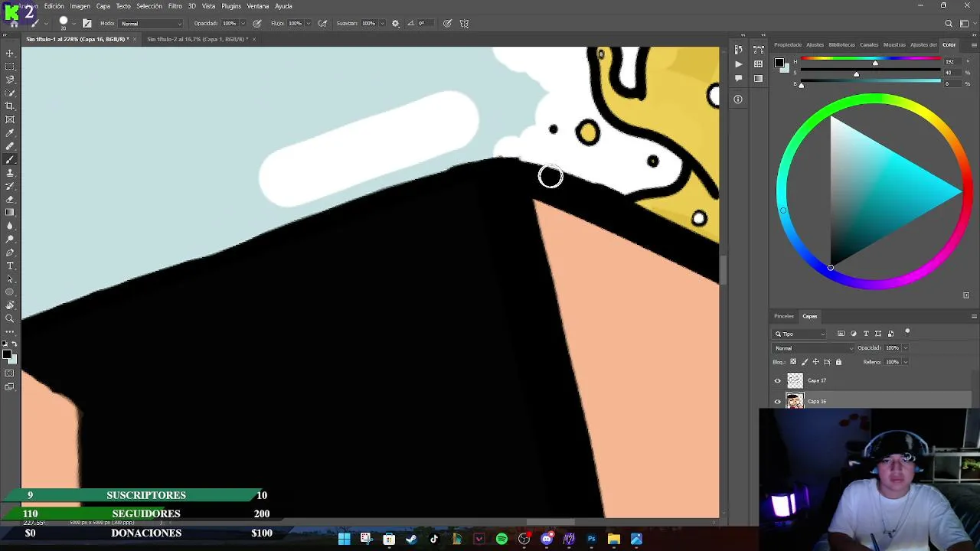This screenshot has width=980, height=551.
Task: Open the Windows Start menu
Action: [344, 539]
